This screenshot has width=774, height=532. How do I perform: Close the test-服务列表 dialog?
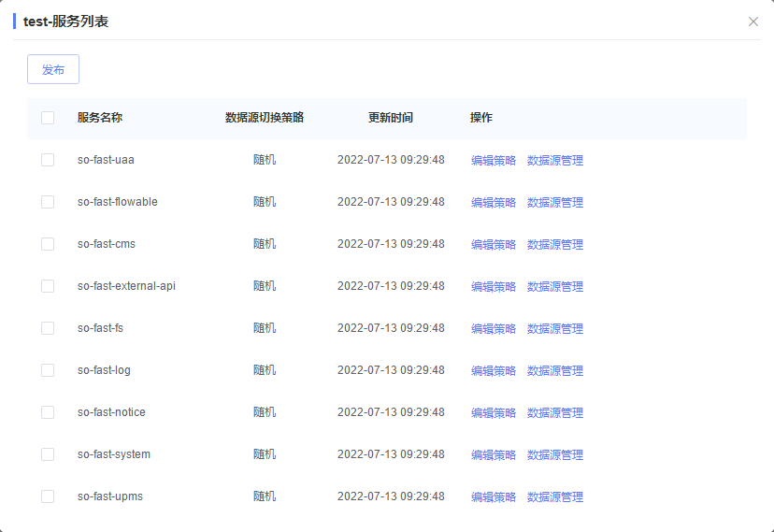752,22
